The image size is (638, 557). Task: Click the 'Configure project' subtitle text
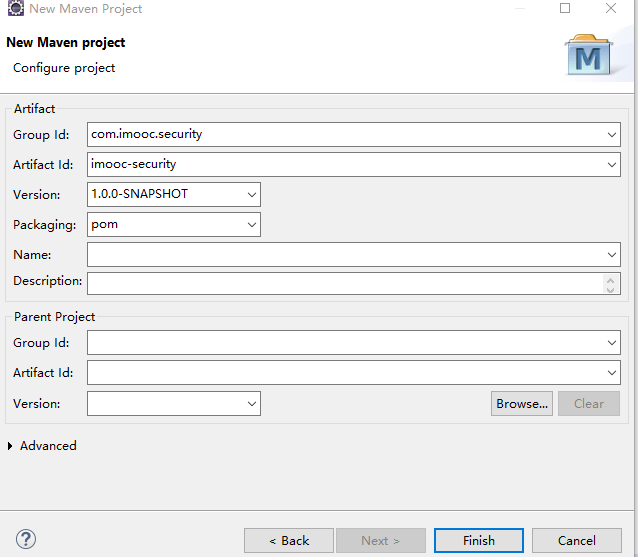(64, 68)
